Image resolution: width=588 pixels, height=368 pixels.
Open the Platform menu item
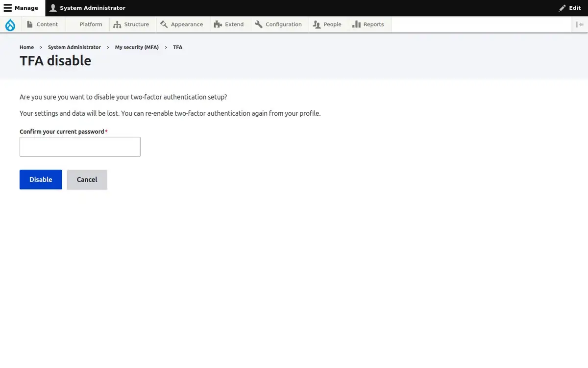[x=87, y=25]
